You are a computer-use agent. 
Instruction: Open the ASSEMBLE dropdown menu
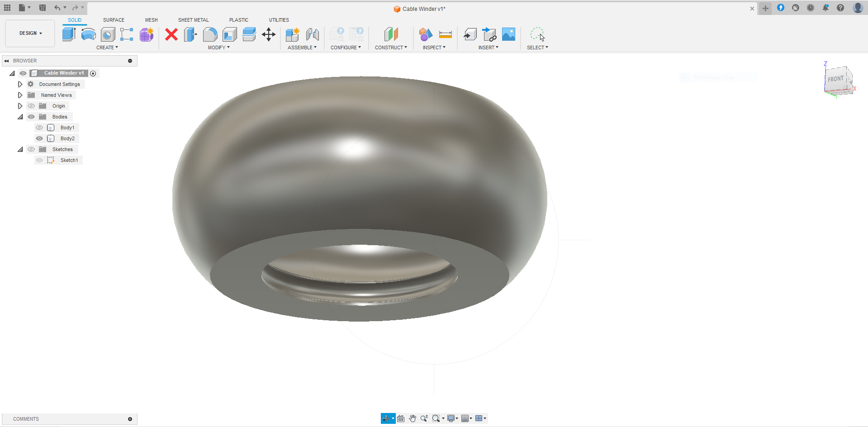[x=302, y=47]
